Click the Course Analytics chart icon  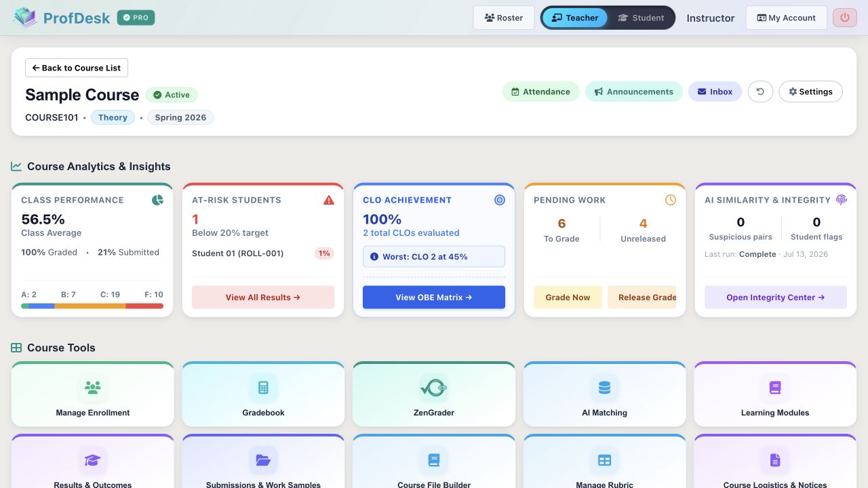(x=16, y=166)
